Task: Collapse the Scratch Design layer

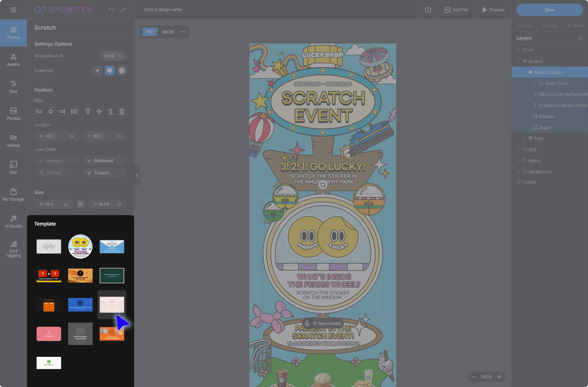Action: point(524,72)
